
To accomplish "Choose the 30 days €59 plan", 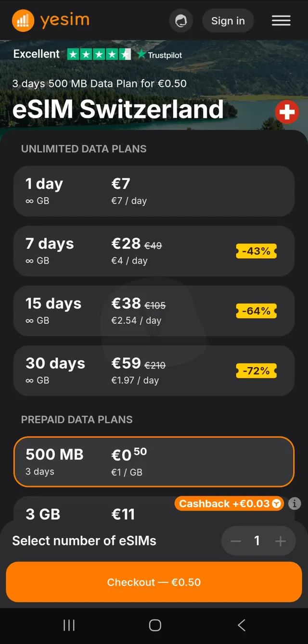I will click(x=154, y=371).
